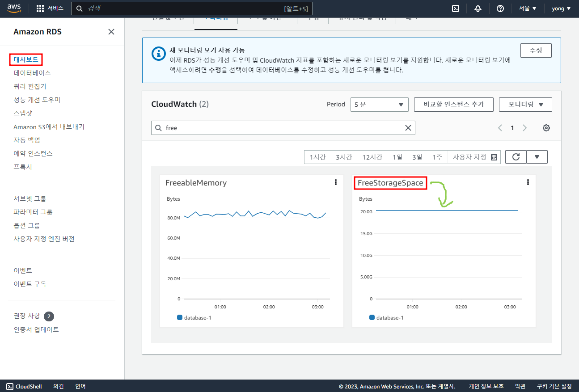Click the FreeableMemory chart title

196,183
